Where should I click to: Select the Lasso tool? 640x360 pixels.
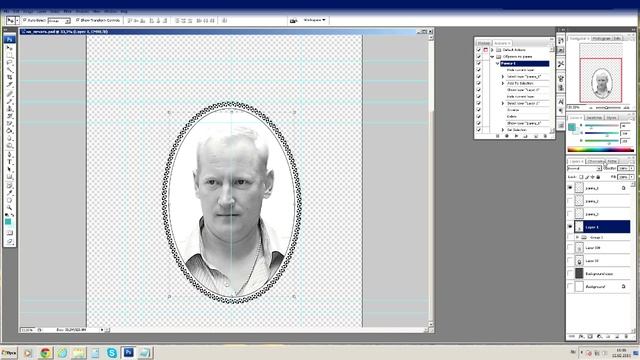point(10,62)
